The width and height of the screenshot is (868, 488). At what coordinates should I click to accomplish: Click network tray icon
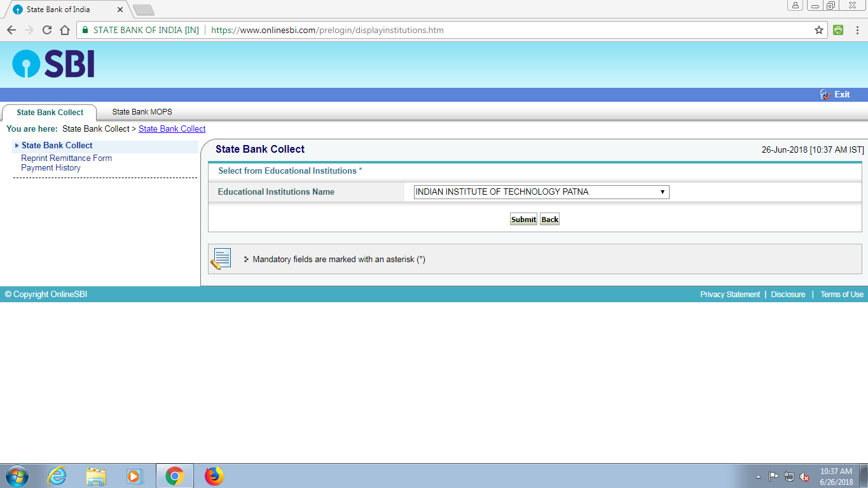(789, 477)
